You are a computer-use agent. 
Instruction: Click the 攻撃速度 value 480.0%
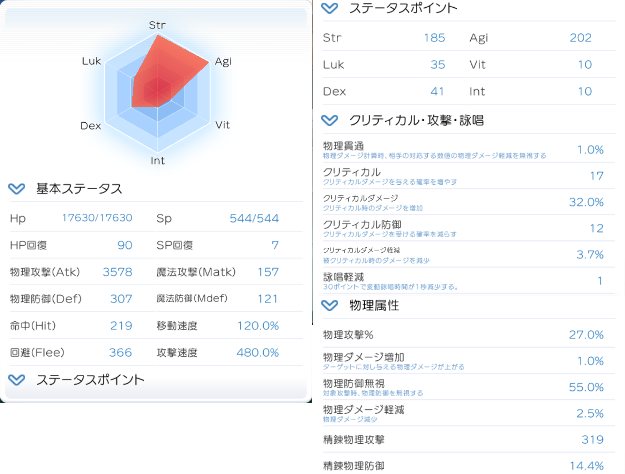pos(257,352)
